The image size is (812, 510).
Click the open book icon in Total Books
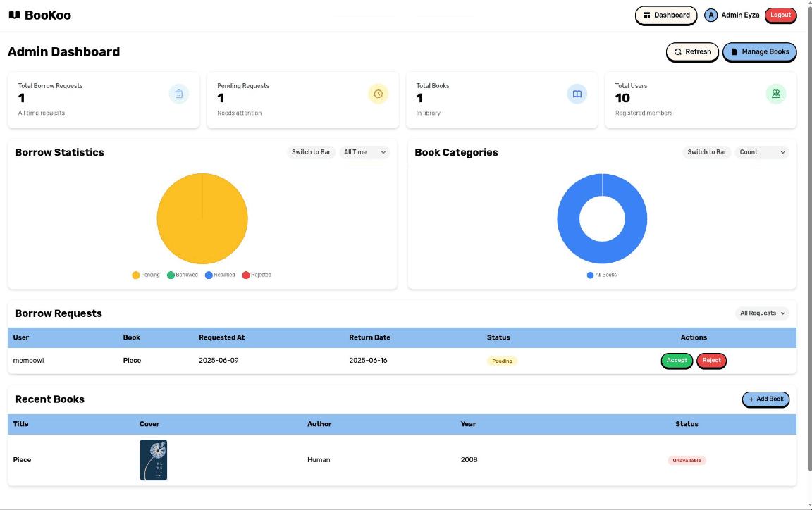coord(577,94)
